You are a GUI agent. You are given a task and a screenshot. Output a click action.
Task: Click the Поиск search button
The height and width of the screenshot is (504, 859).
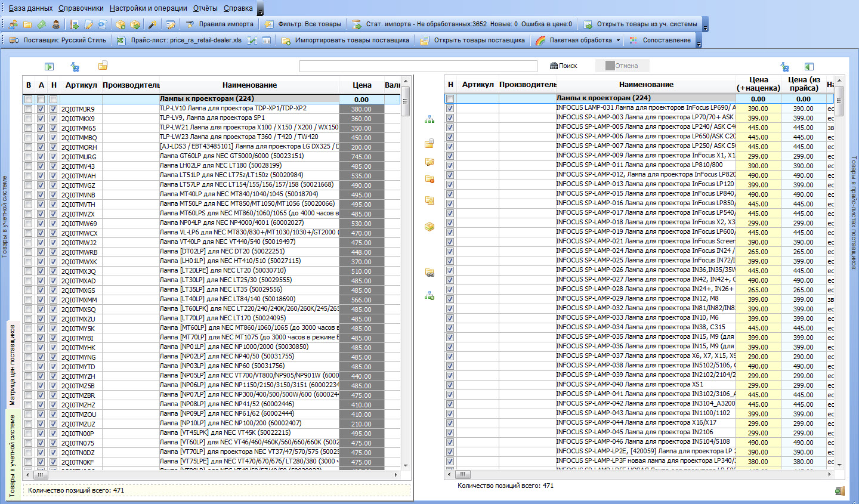[564, 66]
